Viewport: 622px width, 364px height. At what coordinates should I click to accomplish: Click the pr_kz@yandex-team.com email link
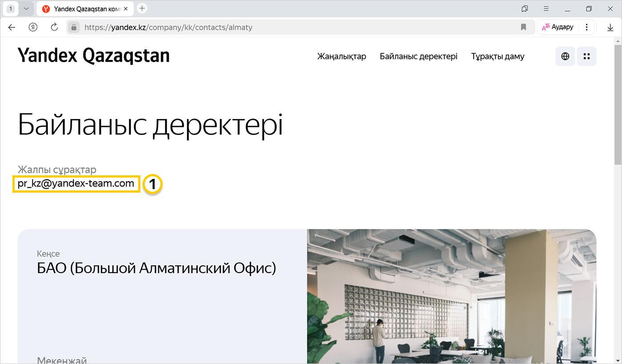[x=76, y=183]
